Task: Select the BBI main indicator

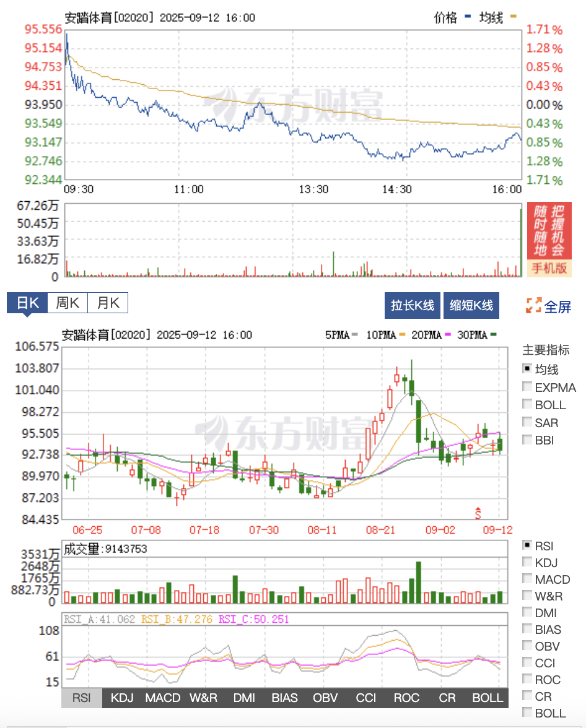Action: [x=527, y=440]
